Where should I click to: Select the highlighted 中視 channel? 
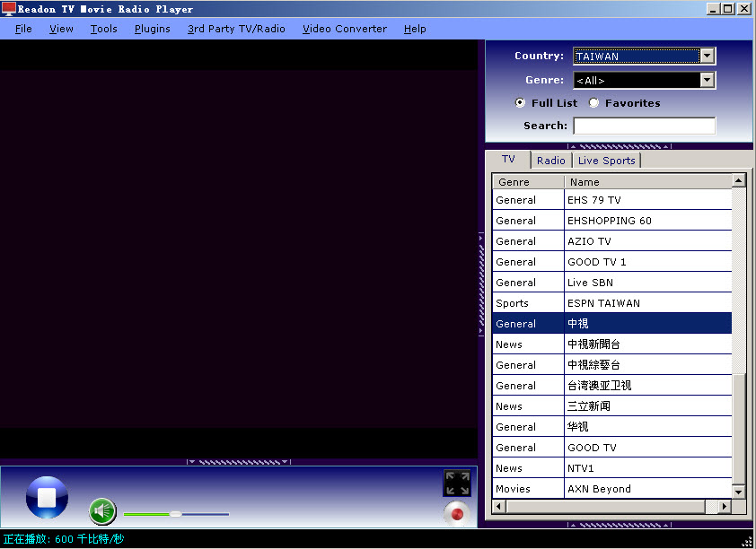[x=611, y=324]
